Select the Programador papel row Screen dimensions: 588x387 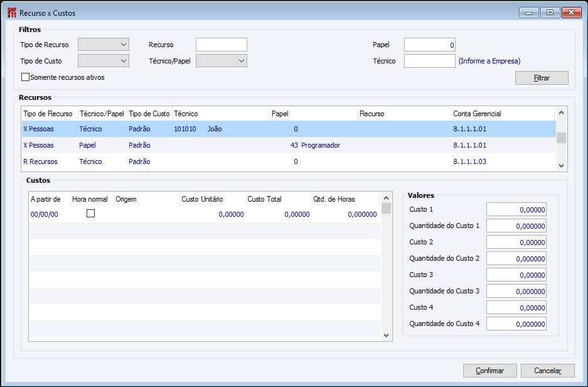click(289, 145)
